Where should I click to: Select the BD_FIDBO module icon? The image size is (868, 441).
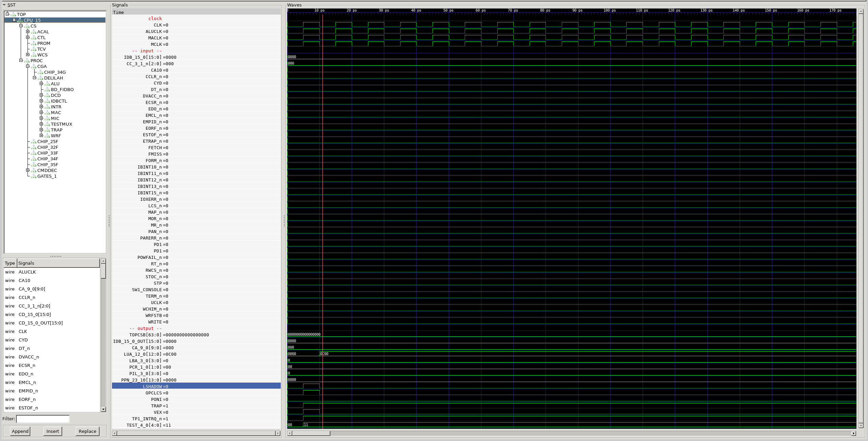click(47, 90)
